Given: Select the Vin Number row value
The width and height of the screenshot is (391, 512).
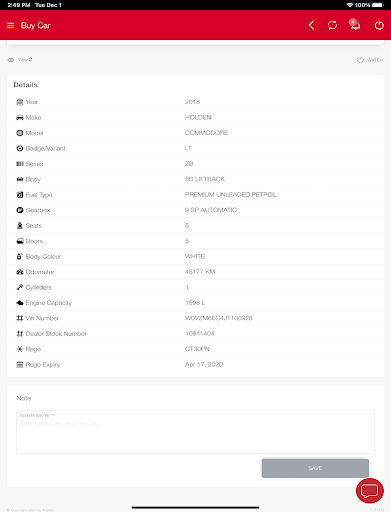Looking at the screenshot, I should tap(219, 318).
